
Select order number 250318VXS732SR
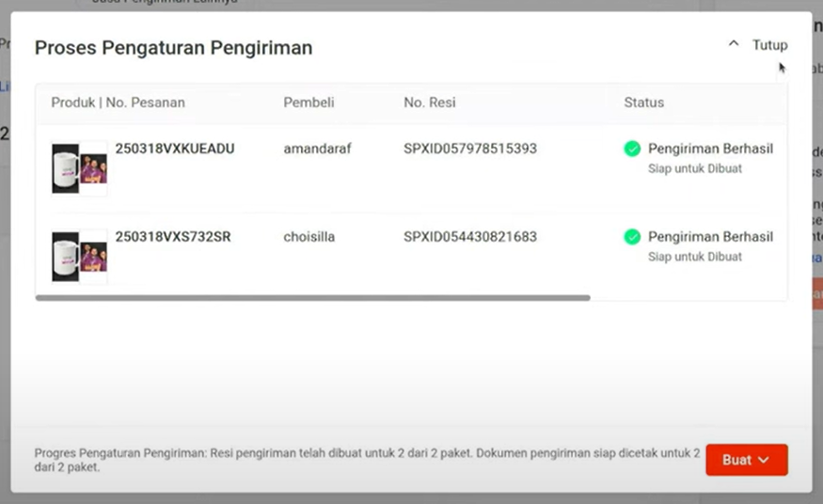pyautogui.click(x=173, y=237)
